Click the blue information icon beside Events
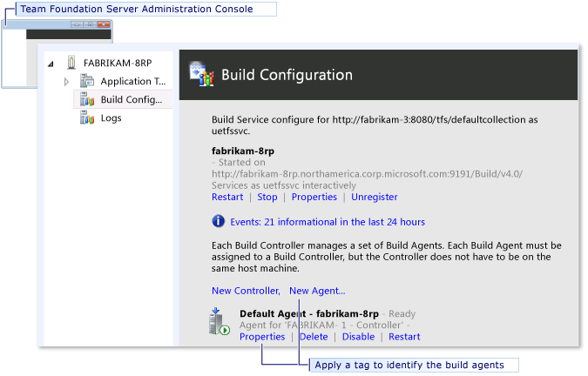The image size is (588, 376). [219, 222]
